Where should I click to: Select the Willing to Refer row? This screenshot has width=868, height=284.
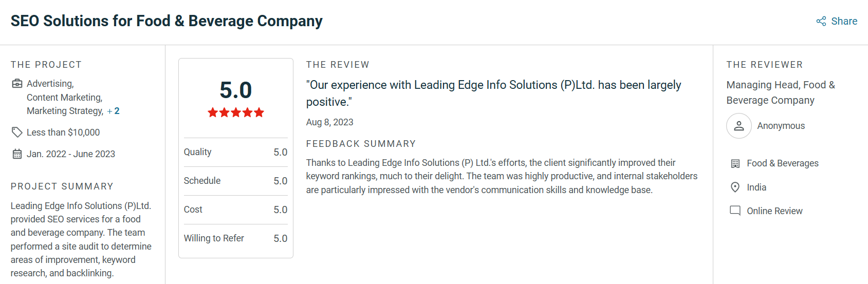coord(235,238)
